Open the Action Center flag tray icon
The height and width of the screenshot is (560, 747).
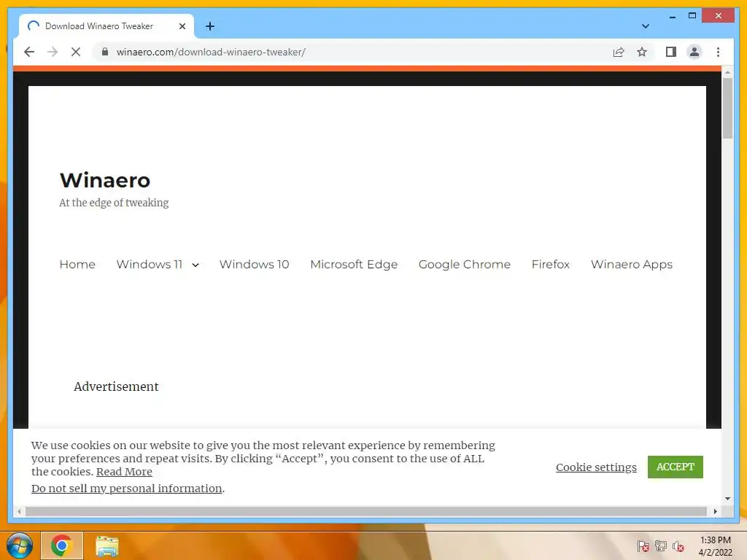coord(643,546)
